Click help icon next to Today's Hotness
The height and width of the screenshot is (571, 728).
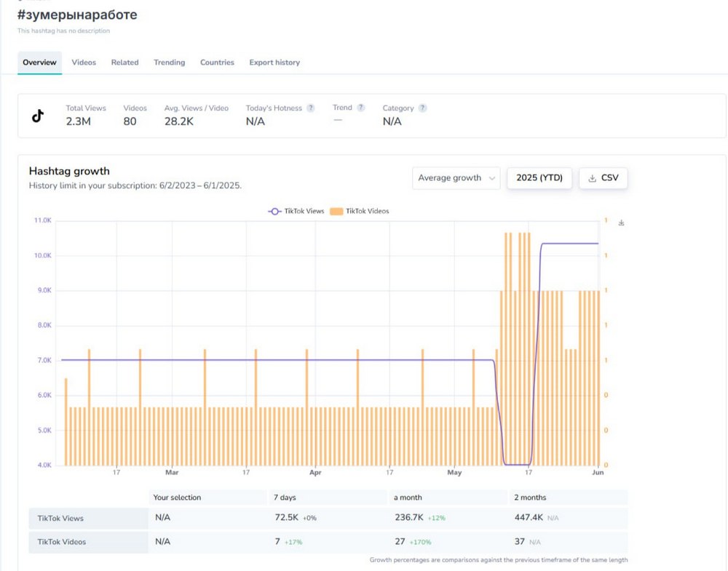(311, 108)
